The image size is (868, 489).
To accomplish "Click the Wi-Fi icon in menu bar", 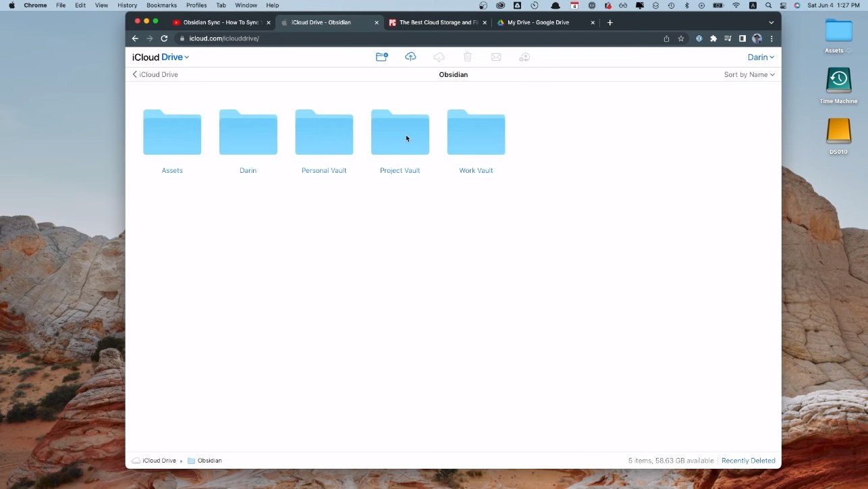I will [x=736, y=5].
